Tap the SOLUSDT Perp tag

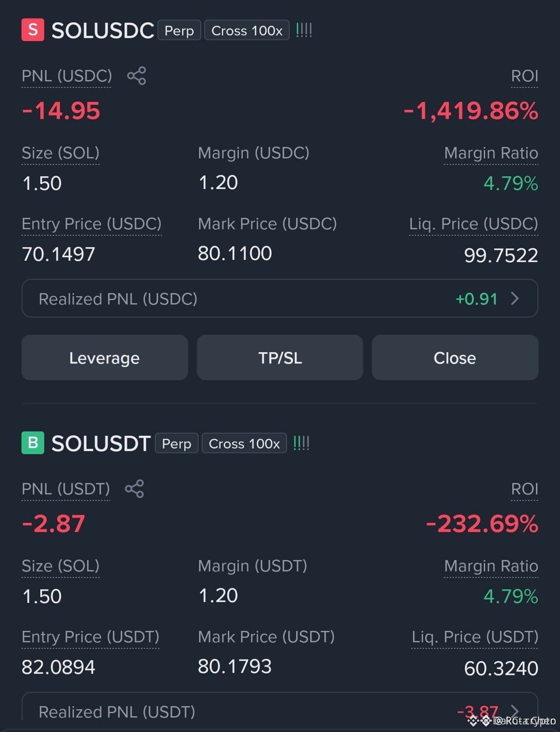[x=177, y=443]
